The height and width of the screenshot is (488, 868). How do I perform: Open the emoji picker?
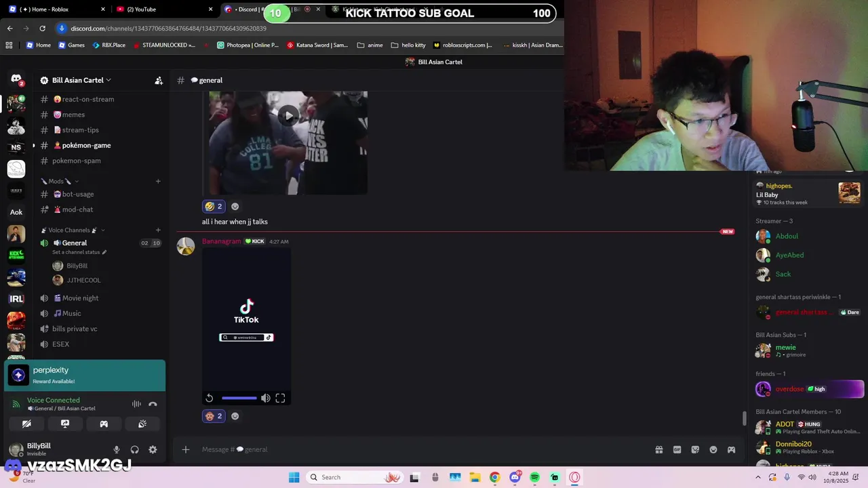(x=713, y=449)
